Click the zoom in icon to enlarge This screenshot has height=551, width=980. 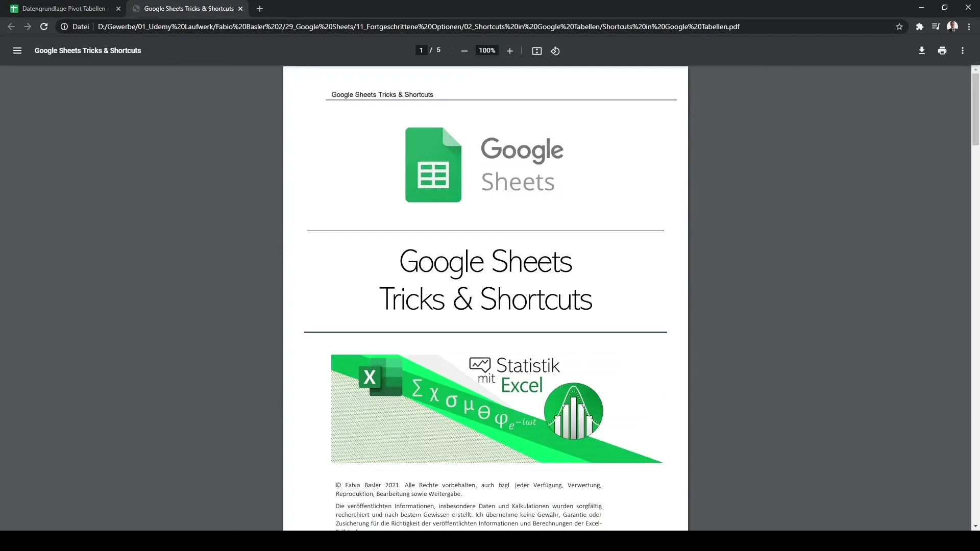[509, 51]
